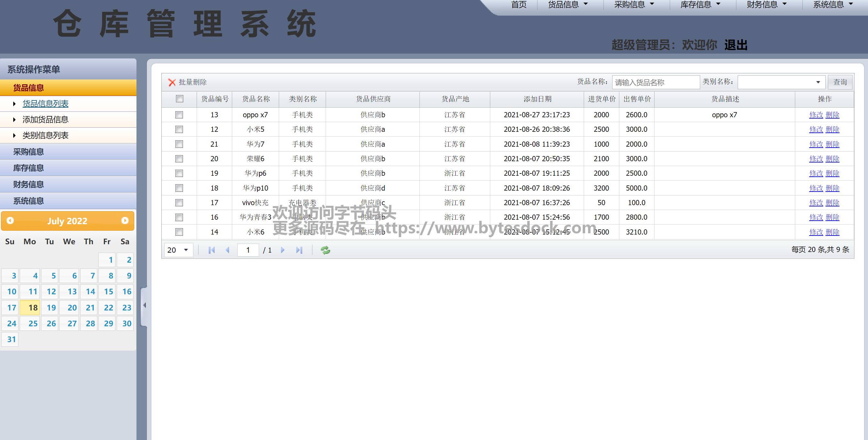
Task: Expand 库存信息 top navigation menu
Action: [700, 5]
